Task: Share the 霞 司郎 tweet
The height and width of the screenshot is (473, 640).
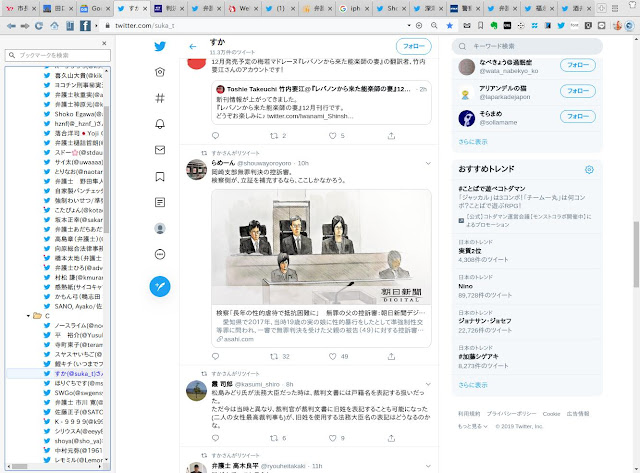Action: click(391, 438)
